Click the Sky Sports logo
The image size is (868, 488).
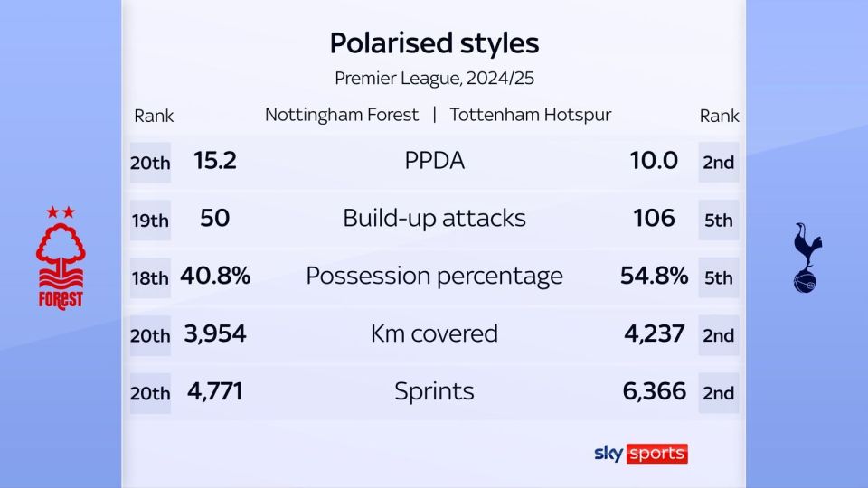point(640,453)
